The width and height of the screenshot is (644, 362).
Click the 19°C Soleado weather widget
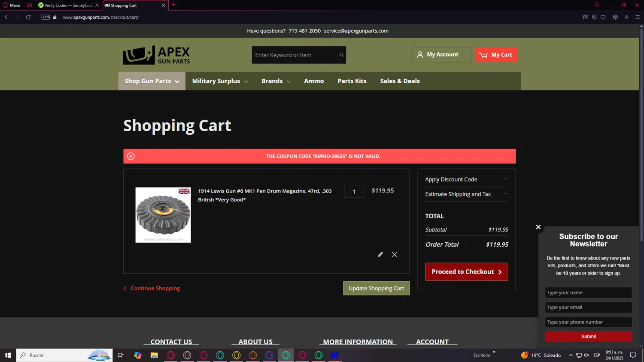click(x=541, y=355)
